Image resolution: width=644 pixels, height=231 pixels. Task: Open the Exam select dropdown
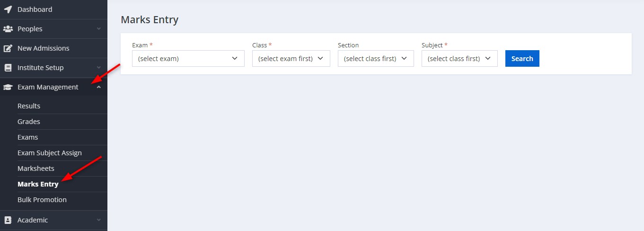tap(188, 59)
